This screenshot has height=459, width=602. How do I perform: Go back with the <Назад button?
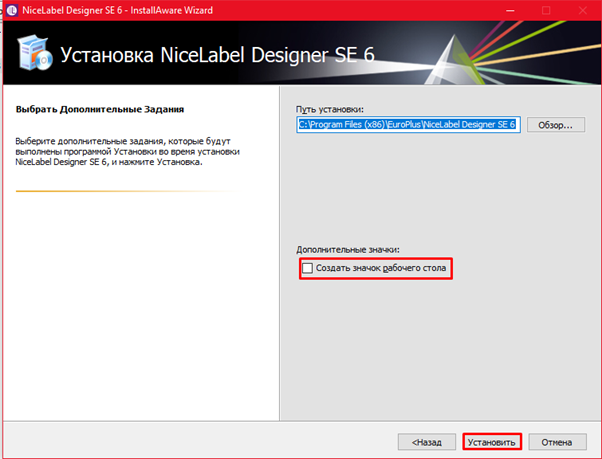point(427,442)
